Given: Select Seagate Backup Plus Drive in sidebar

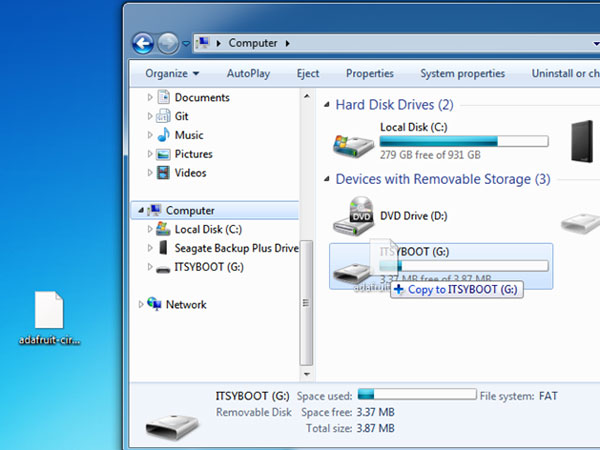Looking at the screenshot, I should (236, 248).
